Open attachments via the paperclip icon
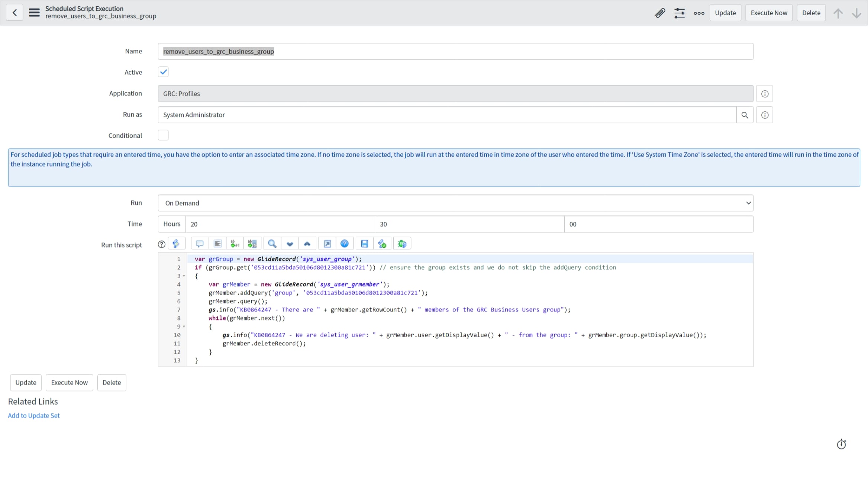The width and height of the screenshot is (868, 481). pyautogui.click(x=660, y=13)
